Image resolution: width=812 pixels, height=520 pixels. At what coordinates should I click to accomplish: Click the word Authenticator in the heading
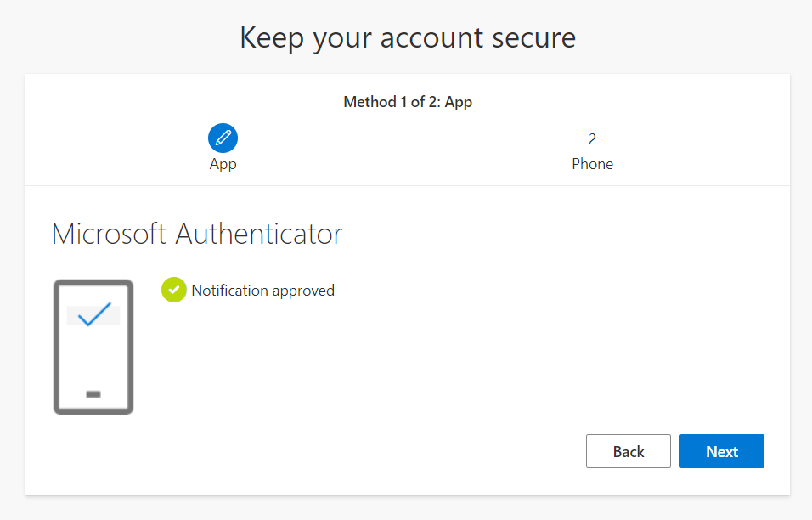pyautogui.click(x=259, y=234)
